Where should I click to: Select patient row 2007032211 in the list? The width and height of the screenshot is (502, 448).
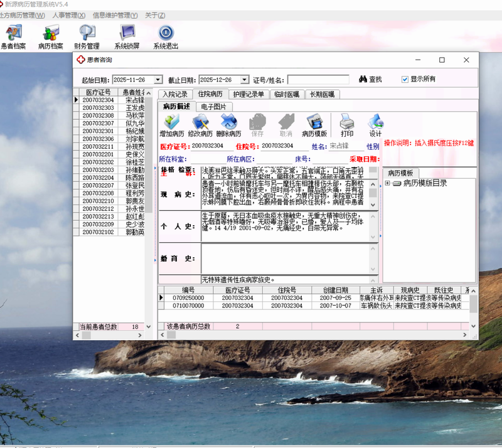click(98, 147)
